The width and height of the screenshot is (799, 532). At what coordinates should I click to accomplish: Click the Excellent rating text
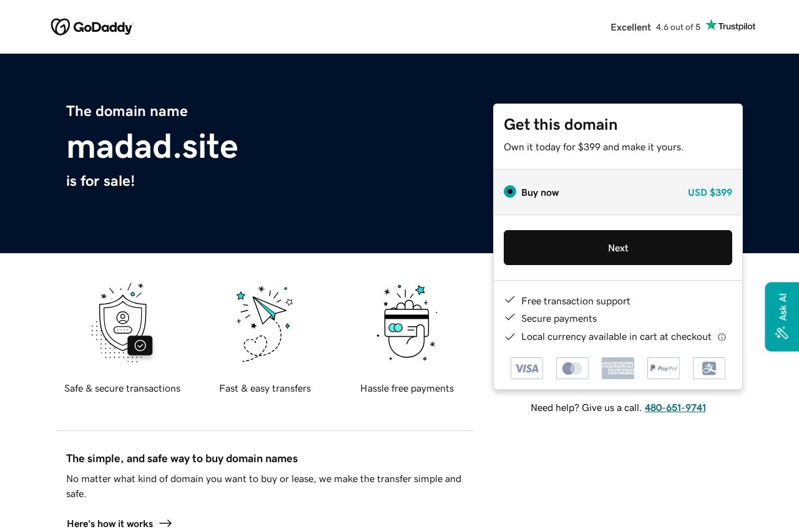pos(630,27)
